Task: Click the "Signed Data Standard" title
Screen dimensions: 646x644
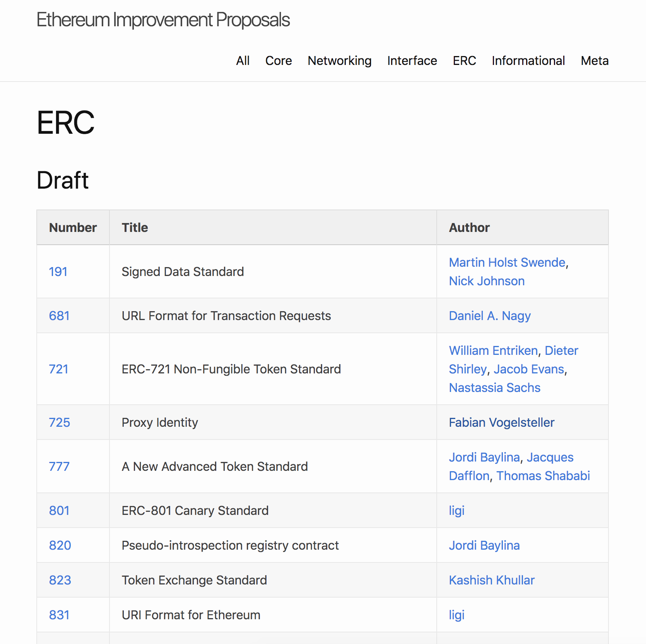Action: pos(183,272)
